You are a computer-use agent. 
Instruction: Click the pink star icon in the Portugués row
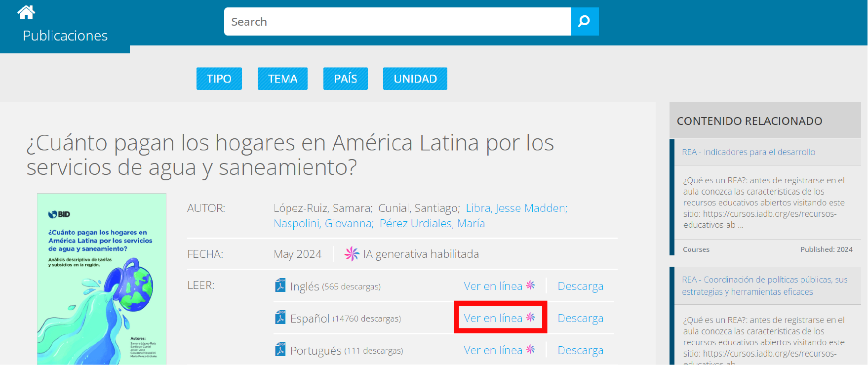(x=531, y=349)
